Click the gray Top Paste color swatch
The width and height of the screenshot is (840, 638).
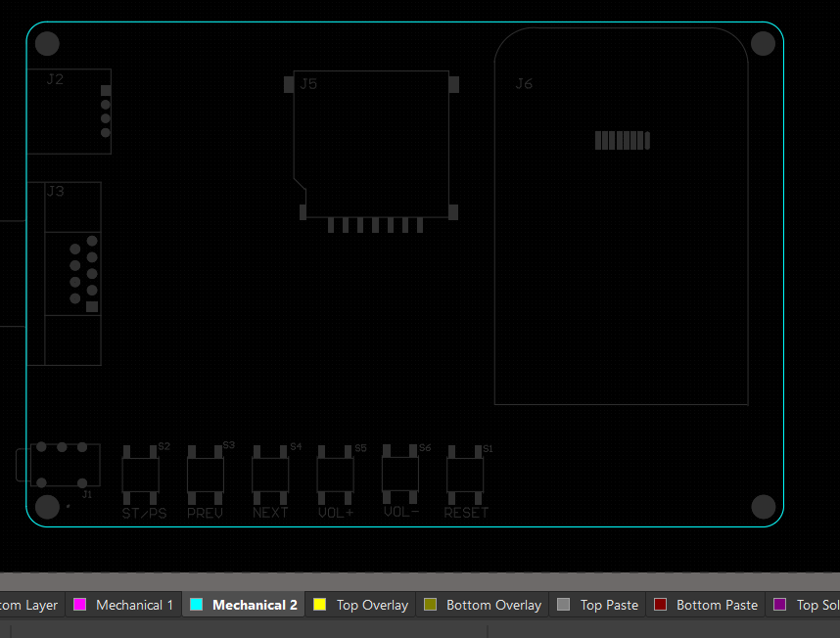(561, 605)
